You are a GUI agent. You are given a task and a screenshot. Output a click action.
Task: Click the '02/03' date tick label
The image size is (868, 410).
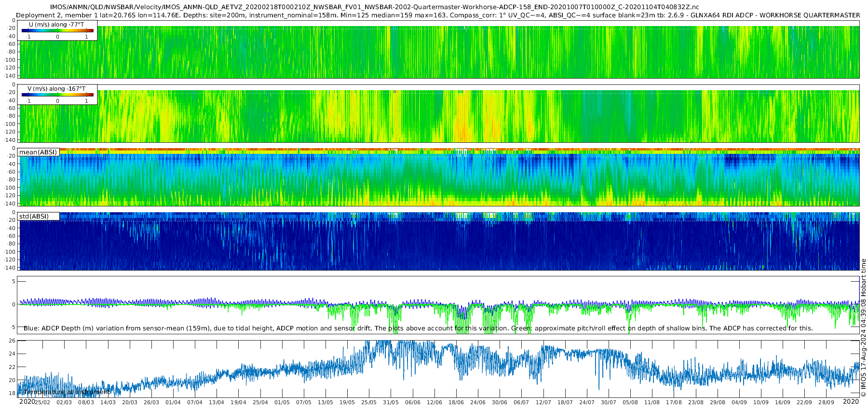click(x=64, y=402)
